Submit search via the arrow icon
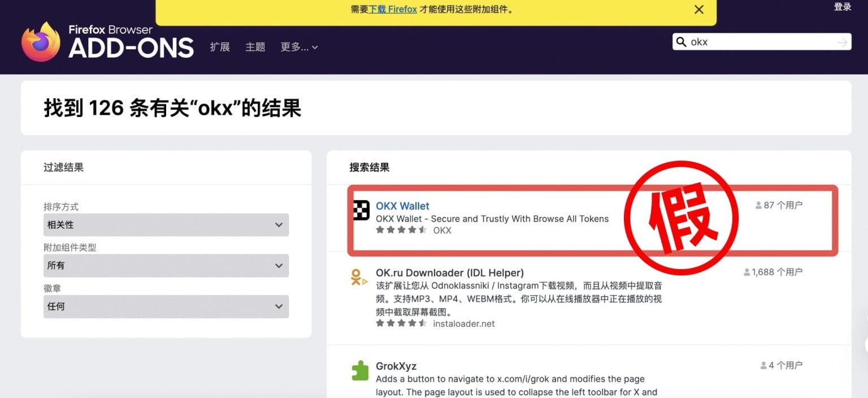868x398 pixels. pos(841,41)
